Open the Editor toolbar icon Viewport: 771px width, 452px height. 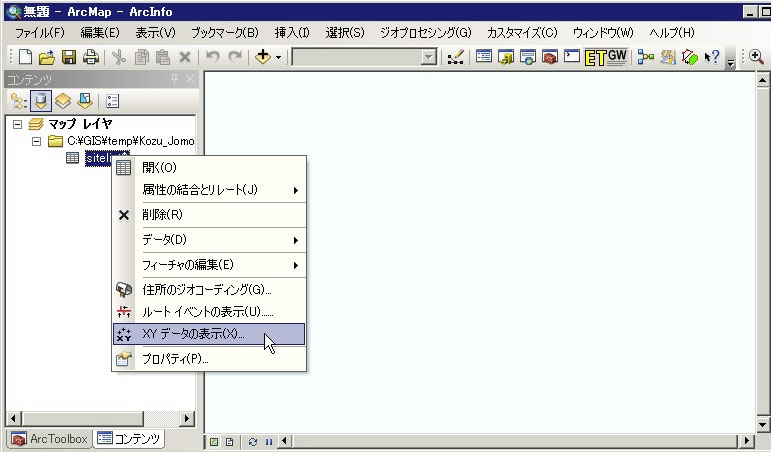click(455, 57)
